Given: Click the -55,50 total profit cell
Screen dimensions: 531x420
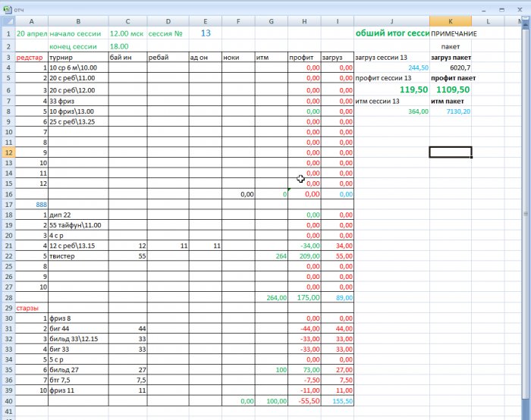Looking at the screenshot, I should [x=304, y=401].
